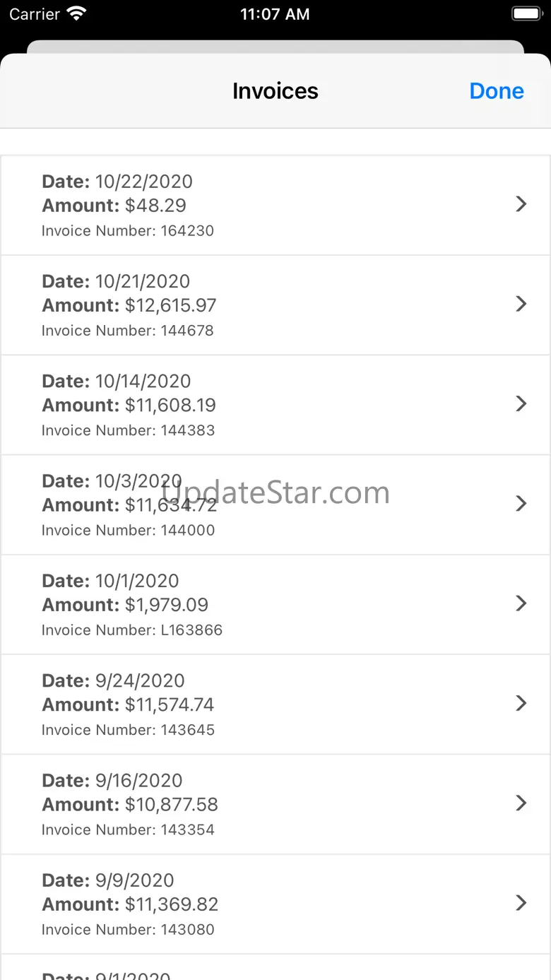The width and height of the screenshot is (551, 980).
Task: Open chevron for invoice 143354
Action: coord(521,803)
